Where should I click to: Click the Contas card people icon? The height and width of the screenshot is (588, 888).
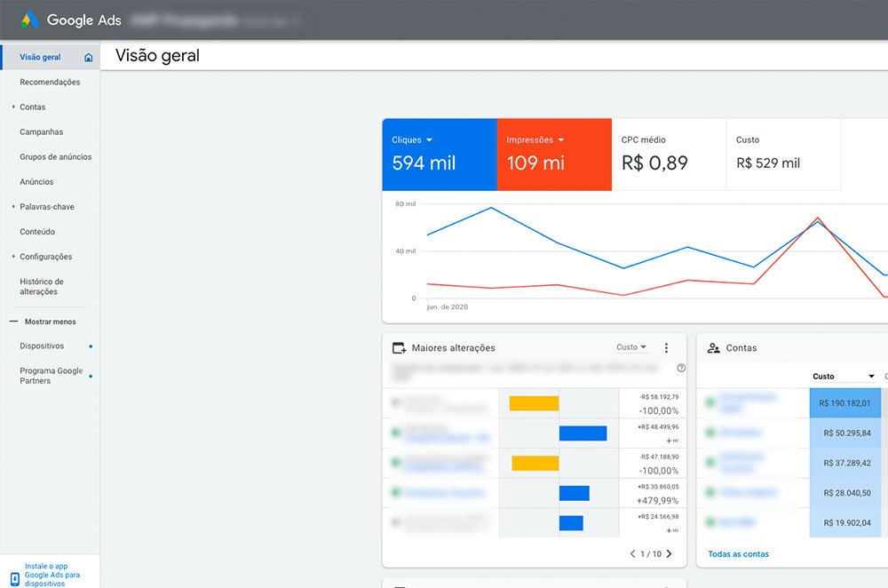[x=714, y=348]
